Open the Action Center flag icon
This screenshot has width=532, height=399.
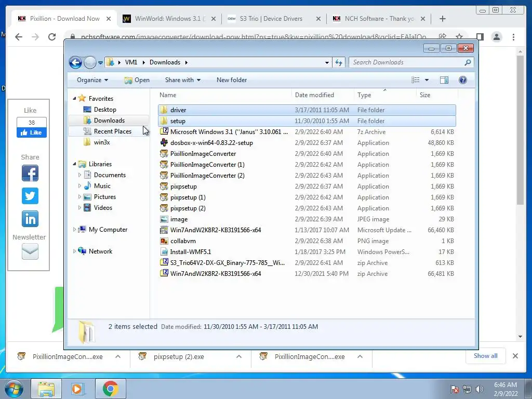pos(455,389)
